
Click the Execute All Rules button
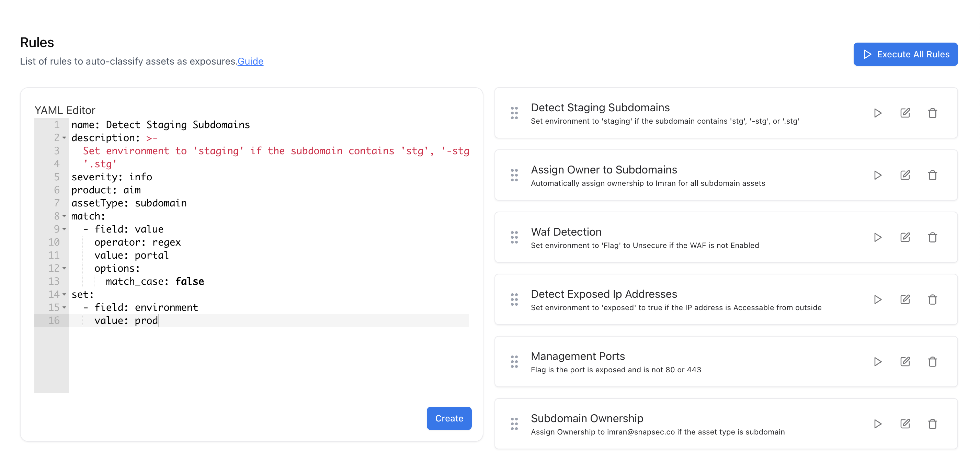(x=905, y=54)
